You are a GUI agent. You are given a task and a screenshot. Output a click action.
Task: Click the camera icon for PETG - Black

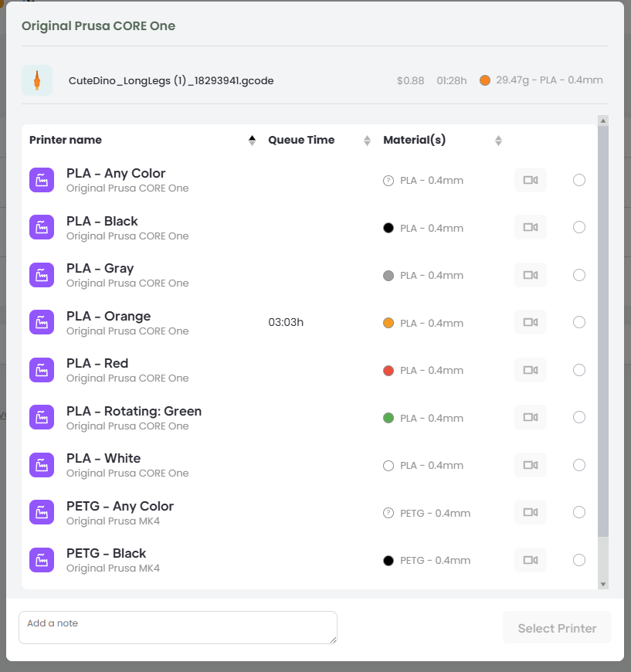coord(530,560)
